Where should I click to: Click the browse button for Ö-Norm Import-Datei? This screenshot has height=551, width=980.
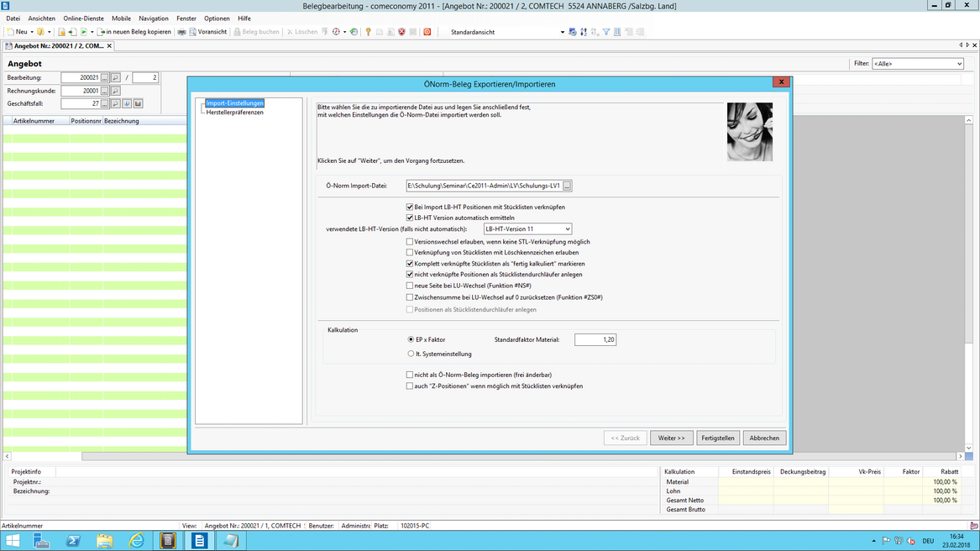pos(568,186)
